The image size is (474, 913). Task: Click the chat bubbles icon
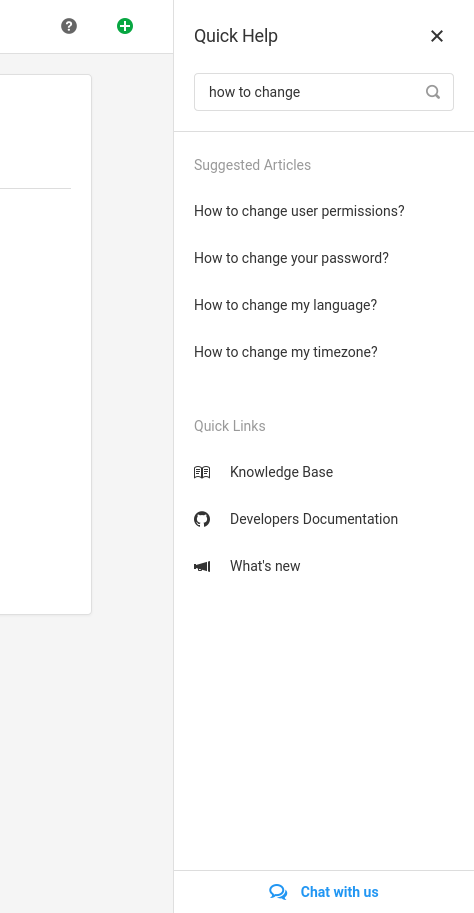coord(278,892)
